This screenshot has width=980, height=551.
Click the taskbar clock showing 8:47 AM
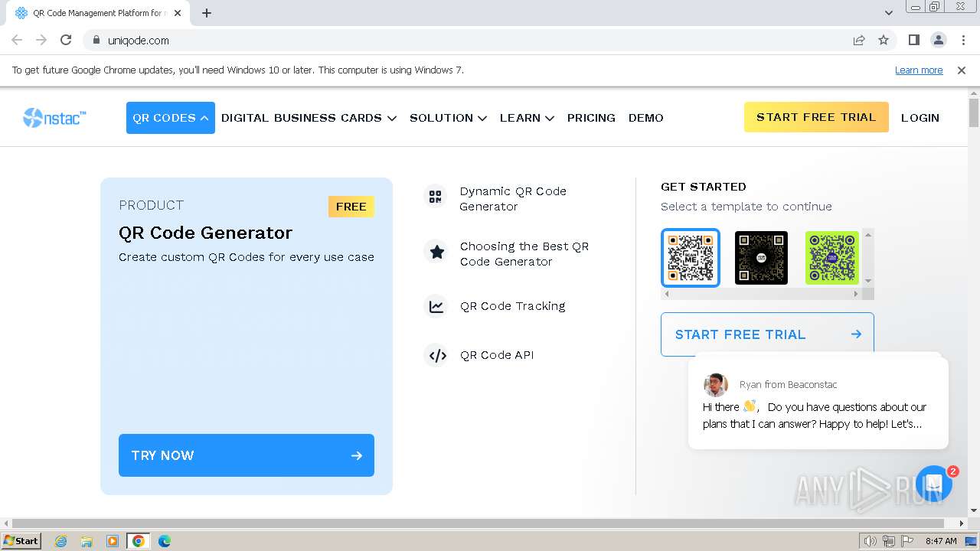coord(941,541)
